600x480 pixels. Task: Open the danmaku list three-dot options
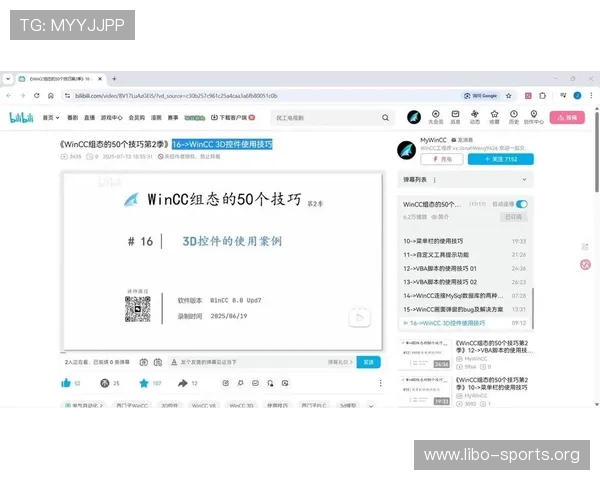434,180
